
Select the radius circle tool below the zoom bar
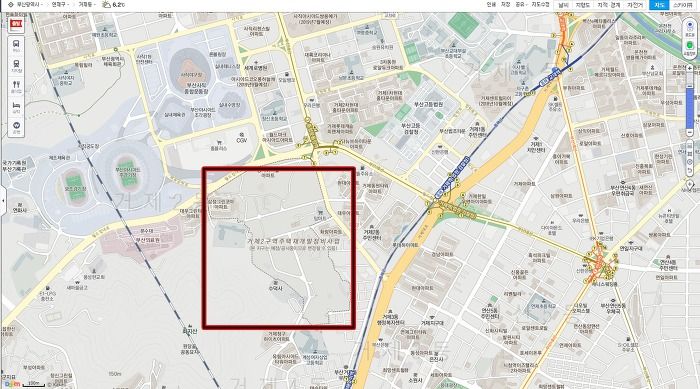click(x=690, y=162)
